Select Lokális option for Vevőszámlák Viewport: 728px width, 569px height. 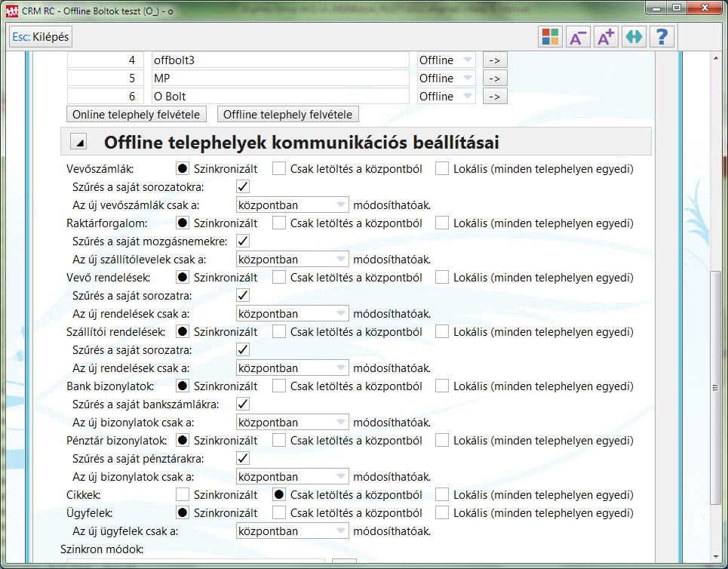[442, 168]
